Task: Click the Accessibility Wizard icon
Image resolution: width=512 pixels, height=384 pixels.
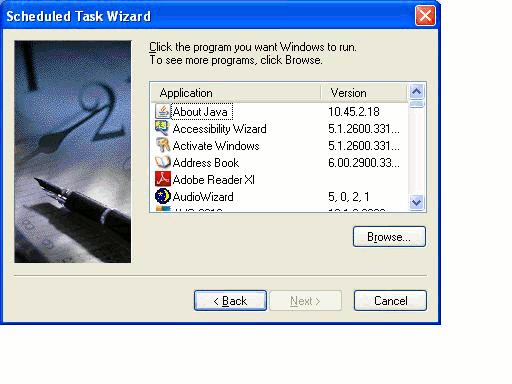Action: 163,128
